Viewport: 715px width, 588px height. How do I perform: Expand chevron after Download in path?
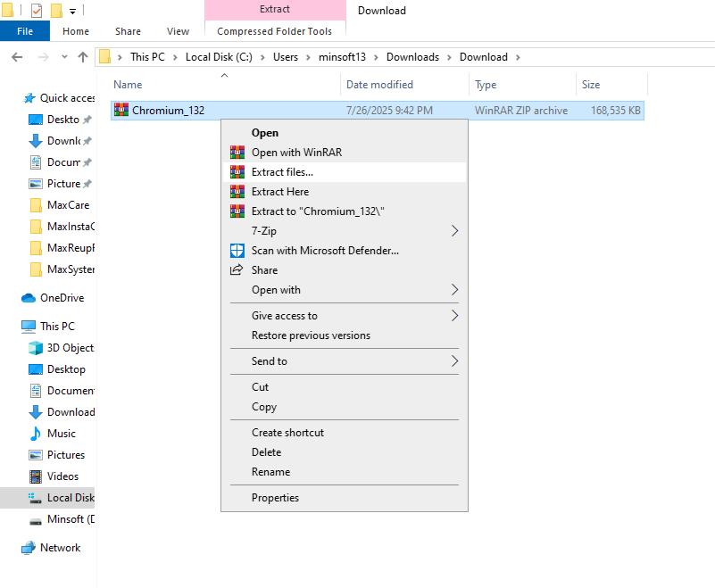pyautogui.click(x=518, y=57)
